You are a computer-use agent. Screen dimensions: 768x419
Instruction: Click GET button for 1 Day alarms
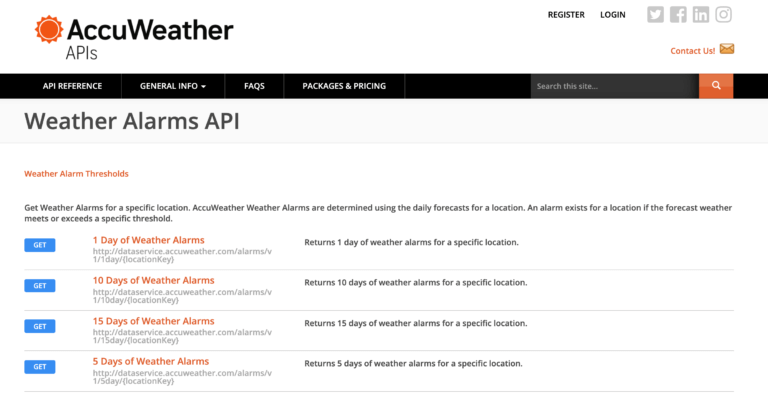coord(40,245)
